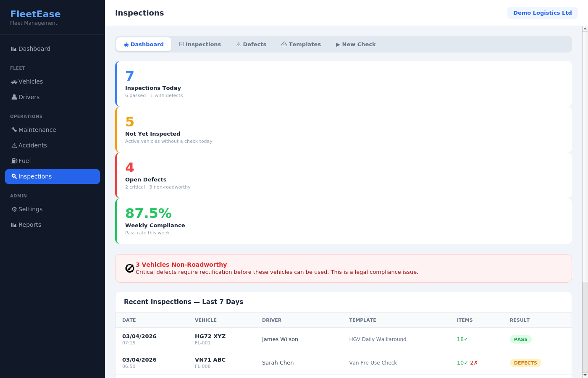Select the Fuel icon in the sidebar
This screenshot has width=588, height=378.
pos(14,160)
